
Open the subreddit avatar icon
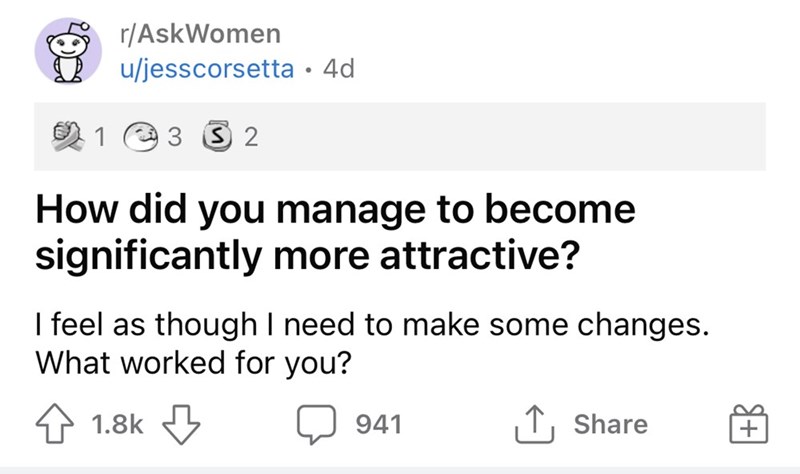pyautogui.click(x=65, y=52)
